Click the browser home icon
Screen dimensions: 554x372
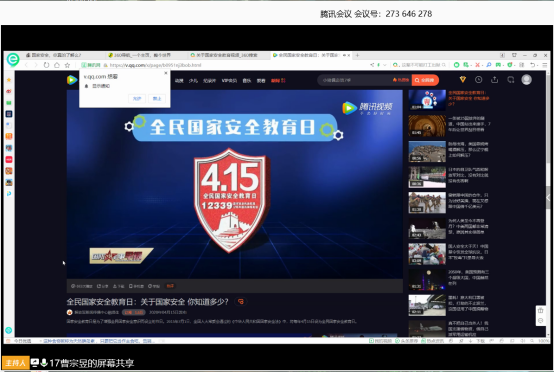pyautogui.click(x=57, y=65)
